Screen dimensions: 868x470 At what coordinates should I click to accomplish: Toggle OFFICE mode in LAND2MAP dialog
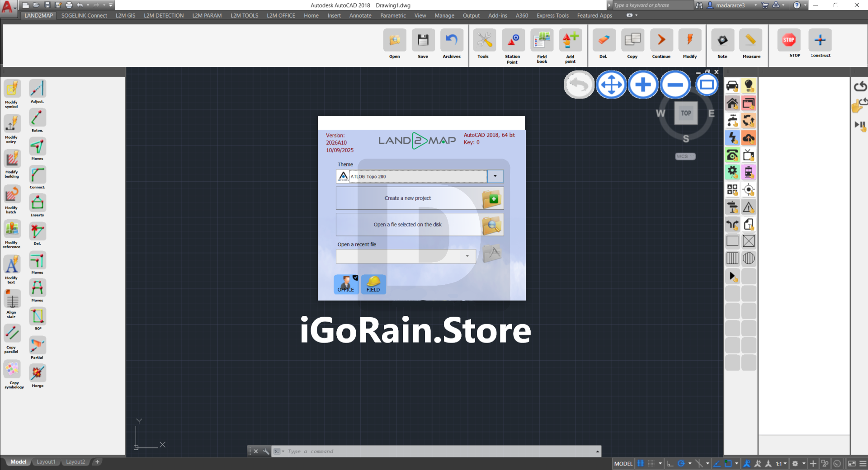coord(346,284)
